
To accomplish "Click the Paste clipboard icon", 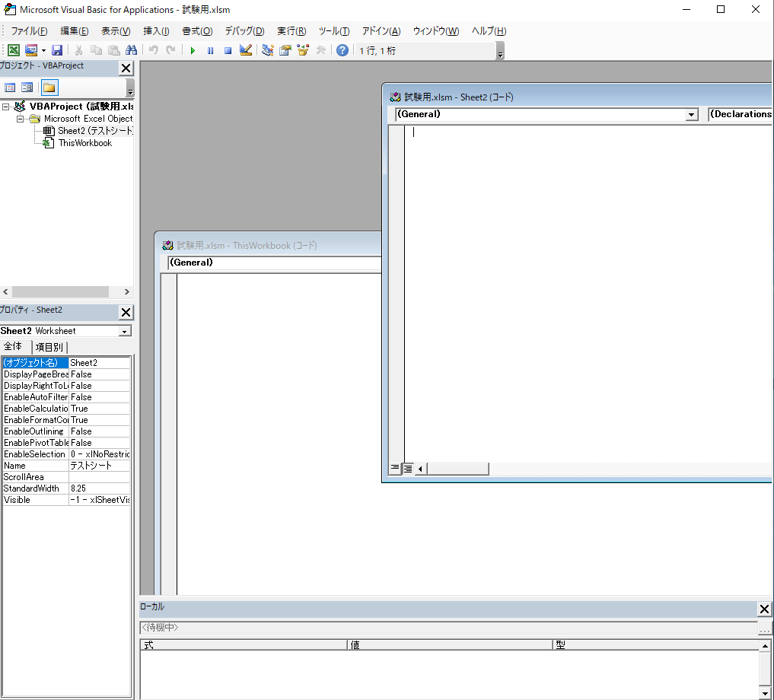I will point(114,50).
